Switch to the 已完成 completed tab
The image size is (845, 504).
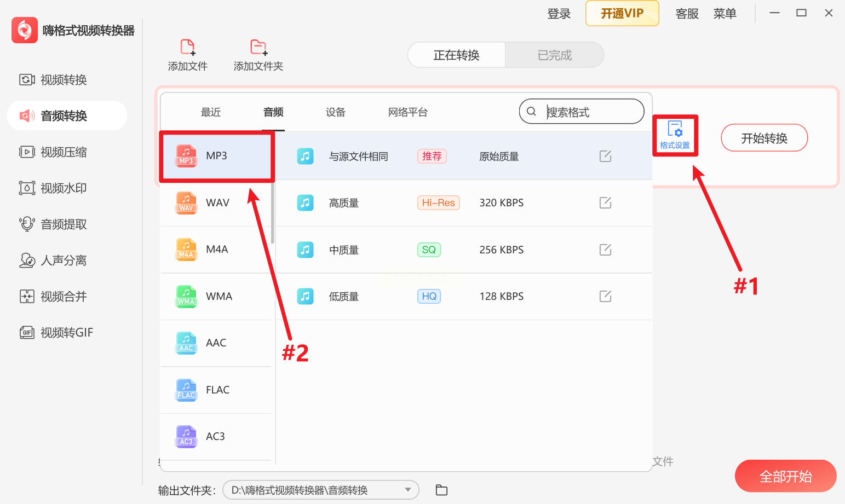coord(554,55)
